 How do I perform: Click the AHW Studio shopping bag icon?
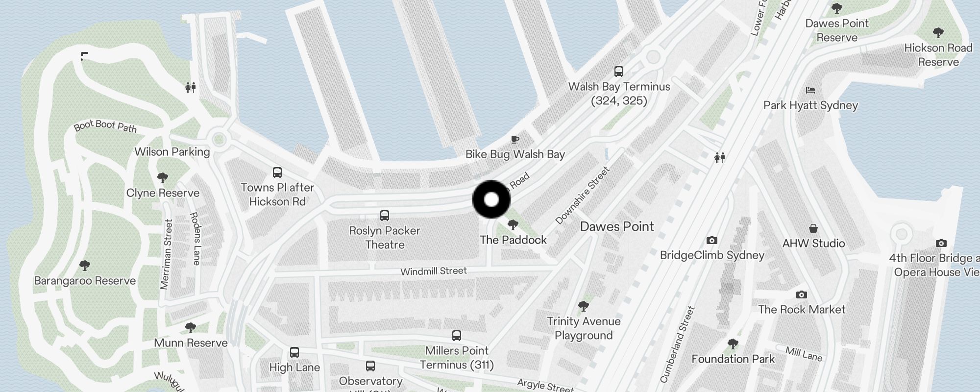click(813, 228)
